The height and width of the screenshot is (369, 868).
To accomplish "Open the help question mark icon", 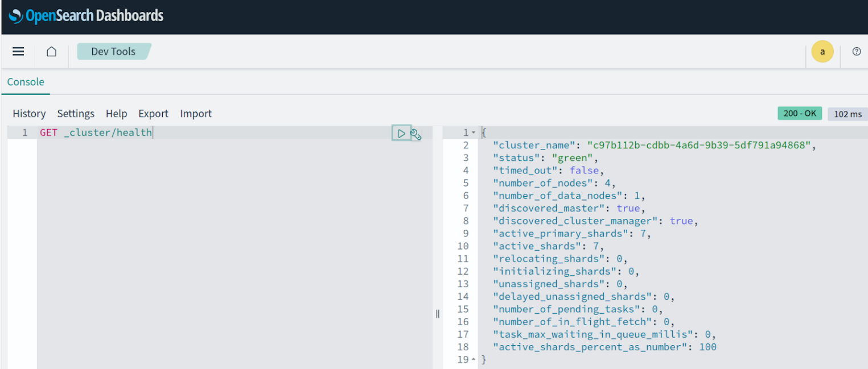I will pos(856,52).
